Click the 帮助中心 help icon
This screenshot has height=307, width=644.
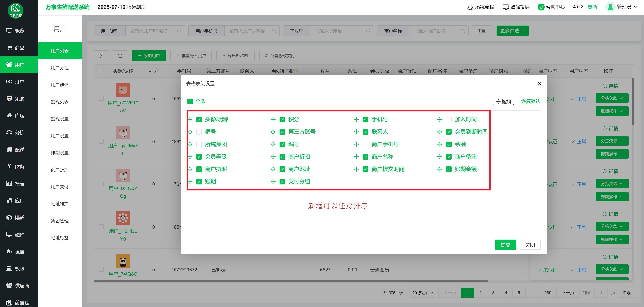click(x=541, y=7)
